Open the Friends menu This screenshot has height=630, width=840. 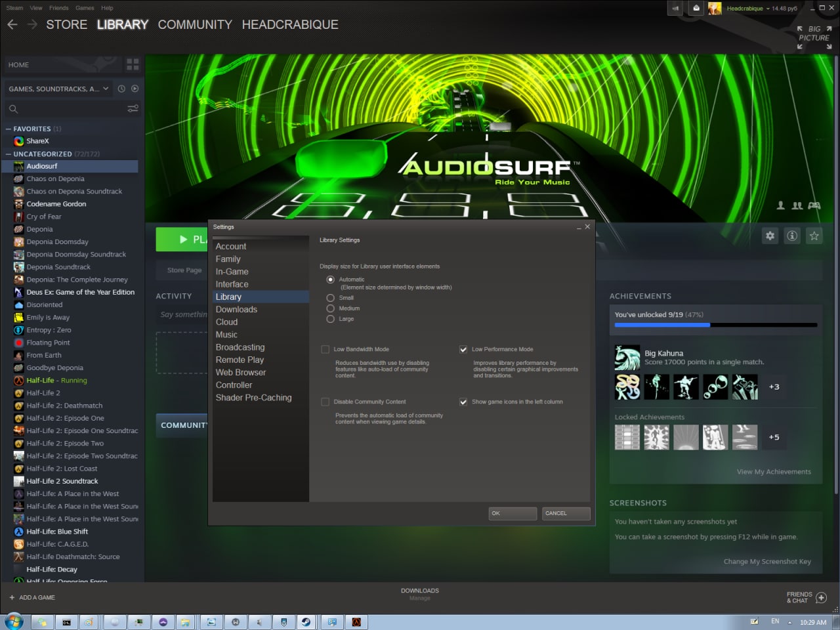coord(59,8)
